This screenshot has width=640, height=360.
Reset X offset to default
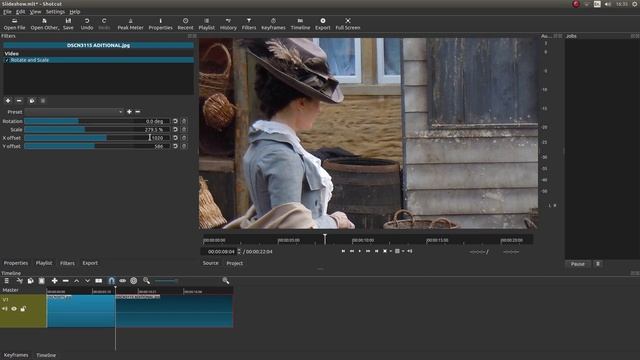click(176, 138)
